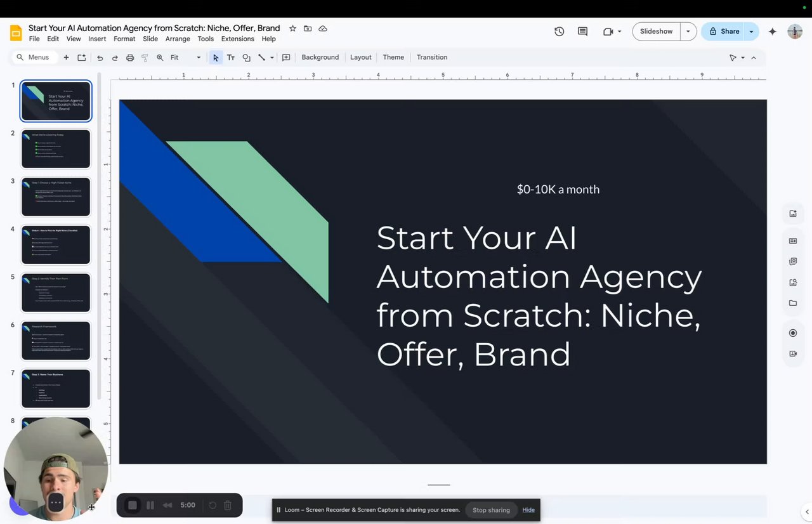The height and width of the screenshot is (524, 812).
Task: Open the Transition panel
Action: click(432, 57)
